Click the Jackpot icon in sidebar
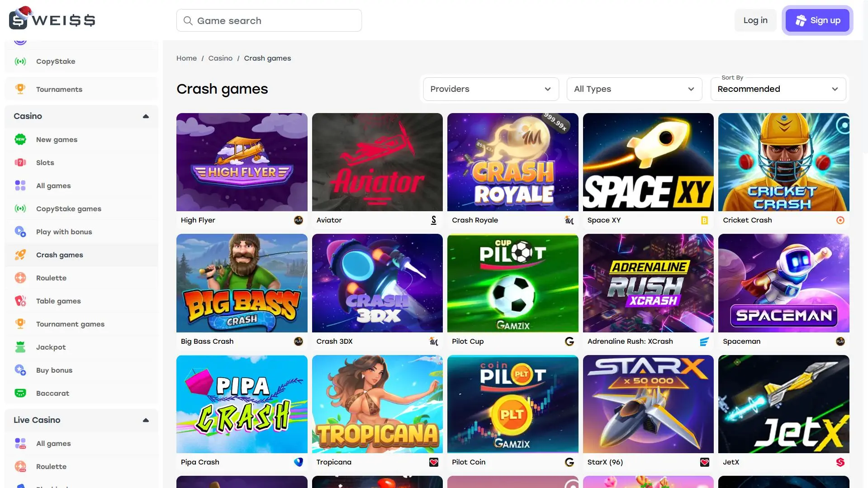Screen dimensions: 868x488 20,347
